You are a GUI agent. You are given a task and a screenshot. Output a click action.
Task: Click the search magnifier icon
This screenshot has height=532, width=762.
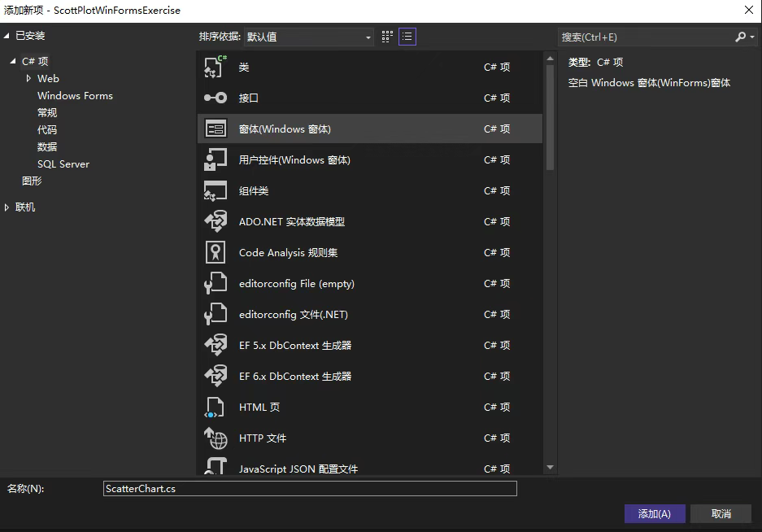tap(740, 37)
